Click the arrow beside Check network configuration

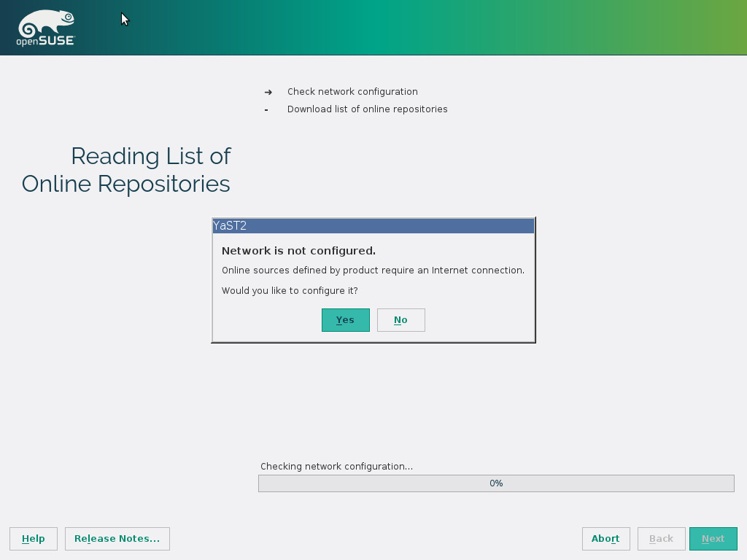(268, 92)
